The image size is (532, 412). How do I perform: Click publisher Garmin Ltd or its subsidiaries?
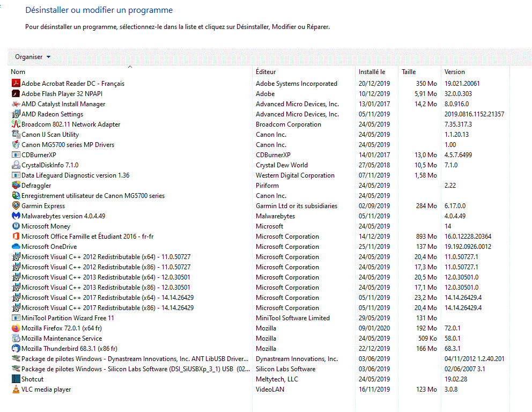pos(297,205)
